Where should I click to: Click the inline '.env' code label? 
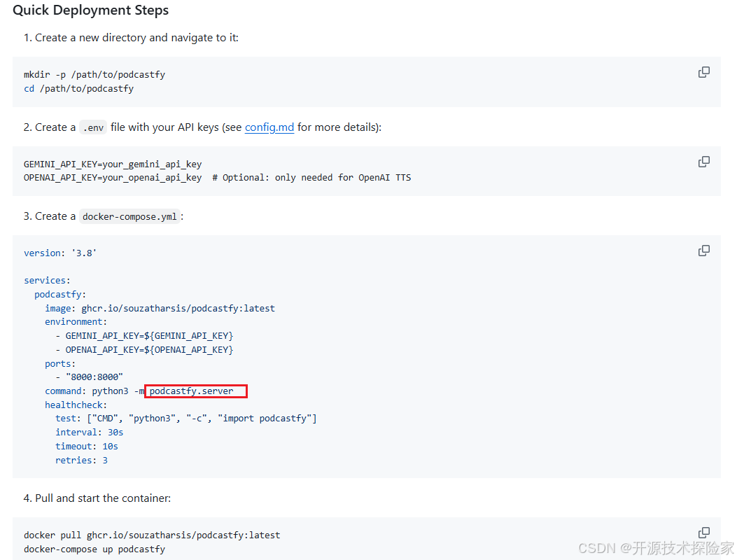tap(93, 127)
